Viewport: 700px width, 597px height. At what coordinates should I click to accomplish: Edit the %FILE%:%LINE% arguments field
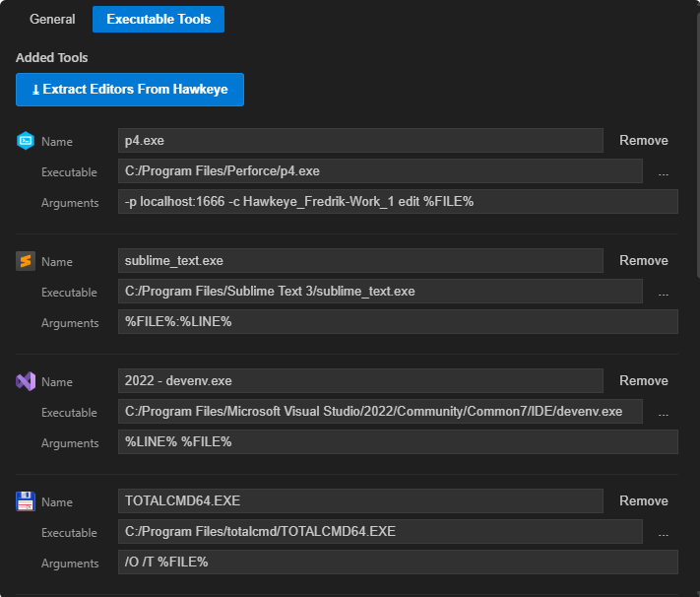398,322
